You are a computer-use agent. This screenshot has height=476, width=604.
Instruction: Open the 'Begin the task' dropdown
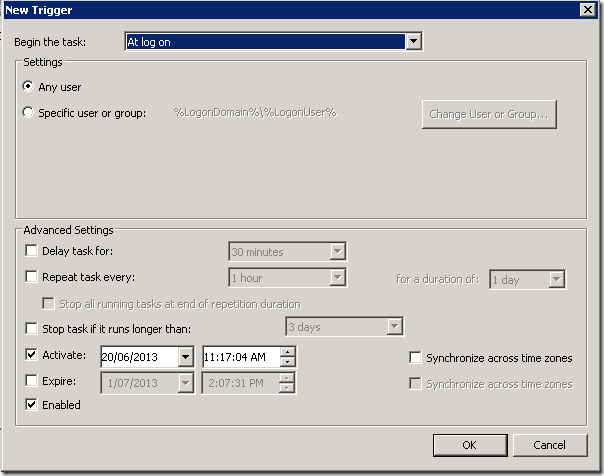[x=413, y=42]
